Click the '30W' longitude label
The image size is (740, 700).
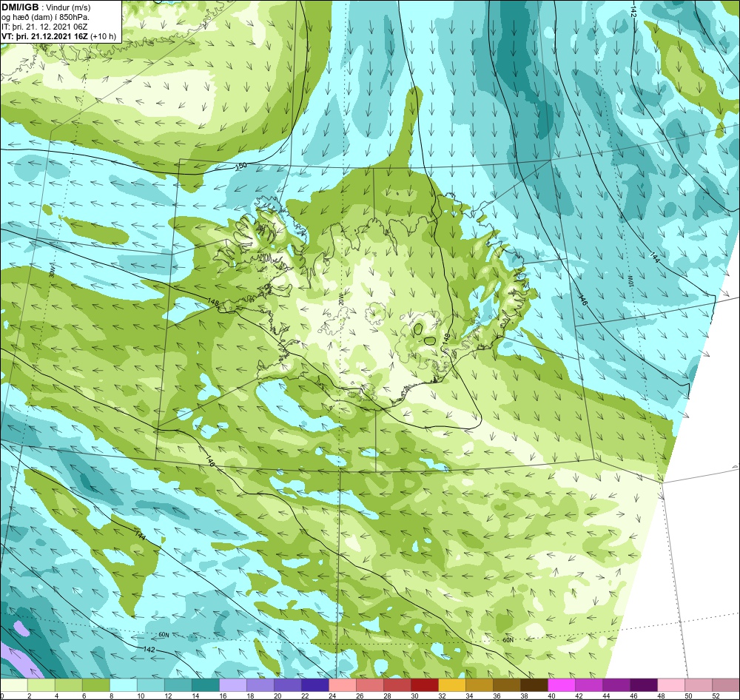pos(52,271)
